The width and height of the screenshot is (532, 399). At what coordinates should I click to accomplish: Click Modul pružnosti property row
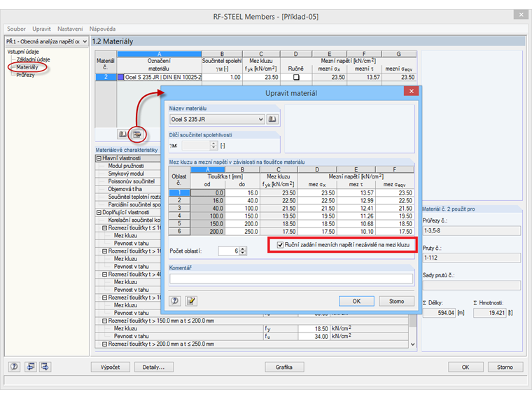coord(128,166)
